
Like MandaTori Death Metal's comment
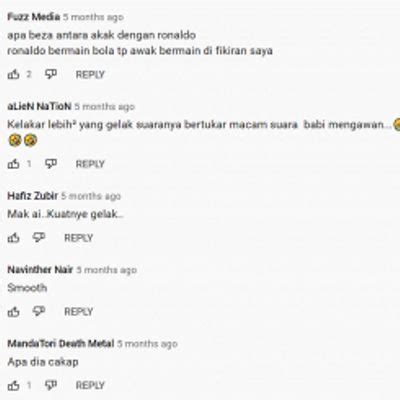pyautogui.click(x=13, y=386)
